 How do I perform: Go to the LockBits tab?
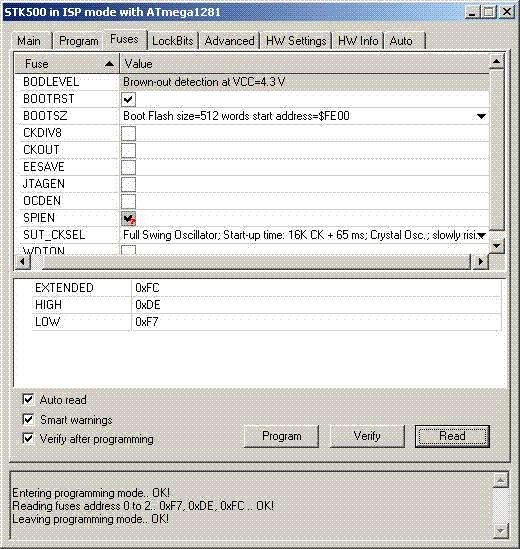[173, 41]
